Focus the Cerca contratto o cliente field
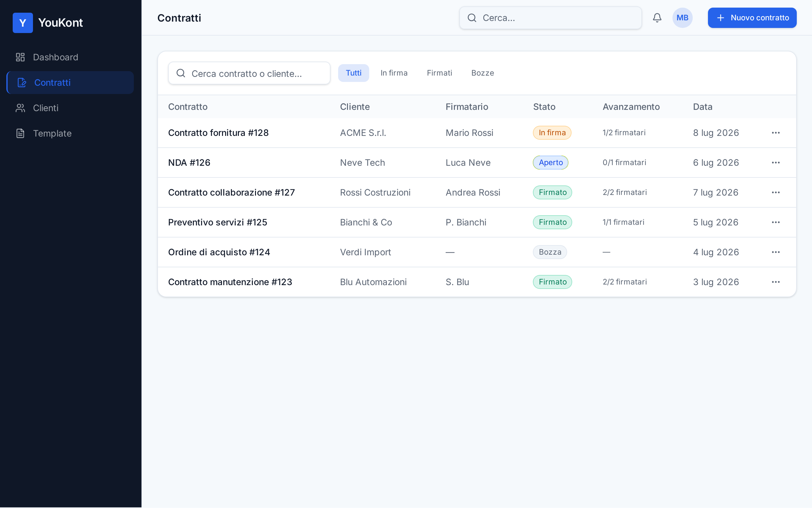Image resolution: width=812 pixels, height=508 pixels. point(249,73)
